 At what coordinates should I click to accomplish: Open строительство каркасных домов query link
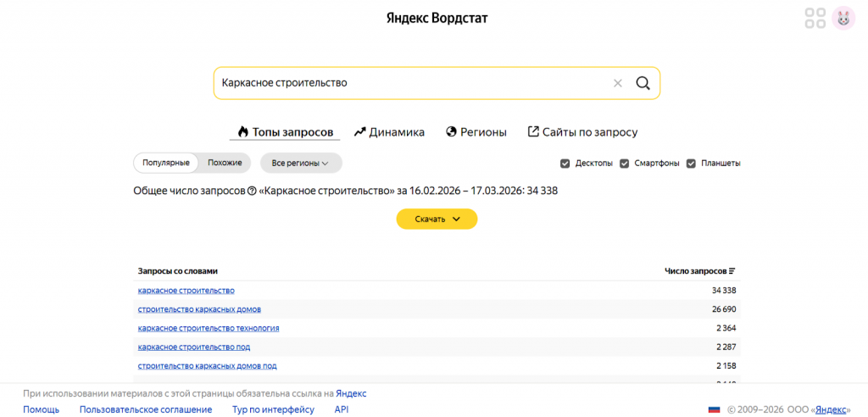point(199,309)
